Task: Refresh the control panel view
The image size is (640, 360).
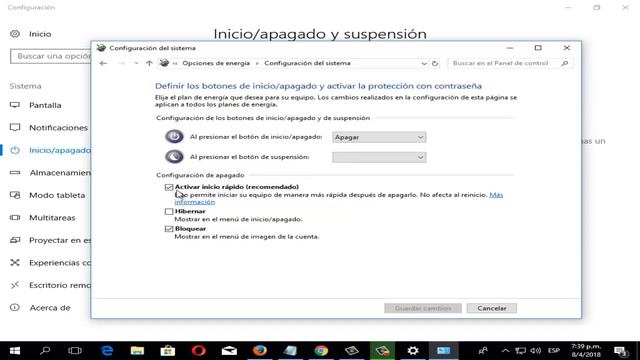Action: tap(435, 64)
